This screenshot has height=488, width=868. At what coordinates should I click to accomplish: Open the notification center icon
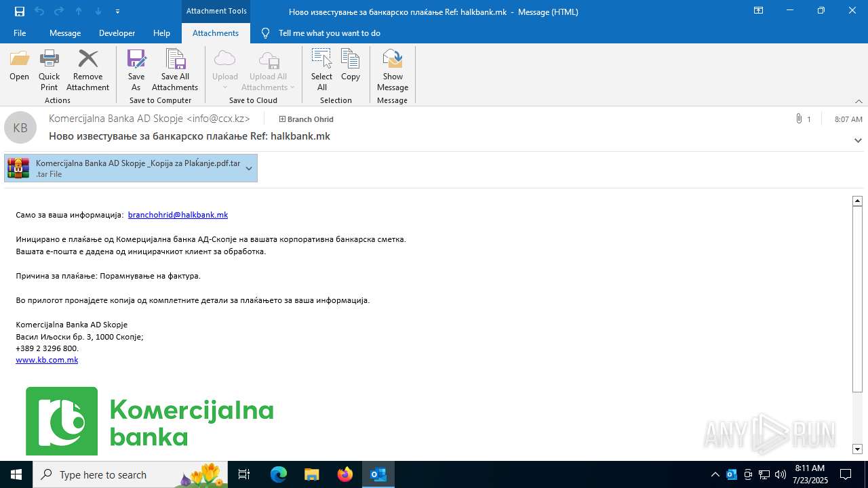(x=846, y=474)
